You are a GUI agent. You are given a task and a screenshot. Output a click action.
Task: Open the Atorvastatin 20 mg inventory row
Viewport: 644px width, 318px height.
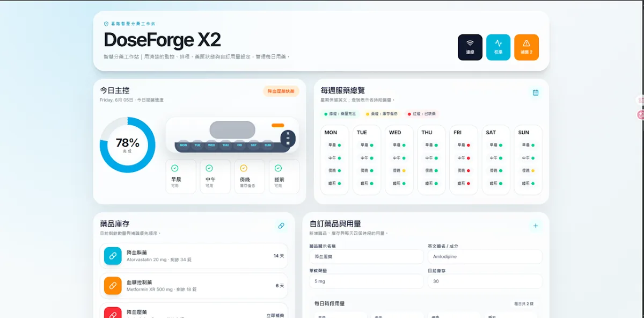tap(194, 256)
